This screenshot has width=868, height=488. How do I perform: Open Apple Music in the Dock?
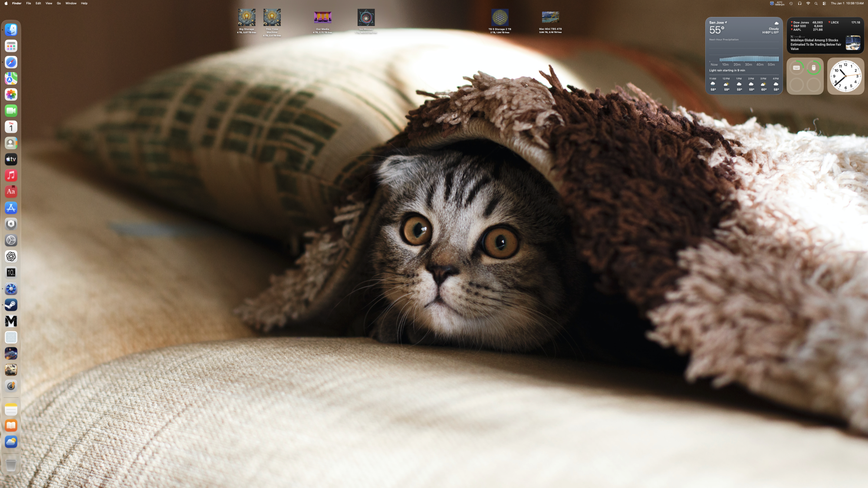11,176
